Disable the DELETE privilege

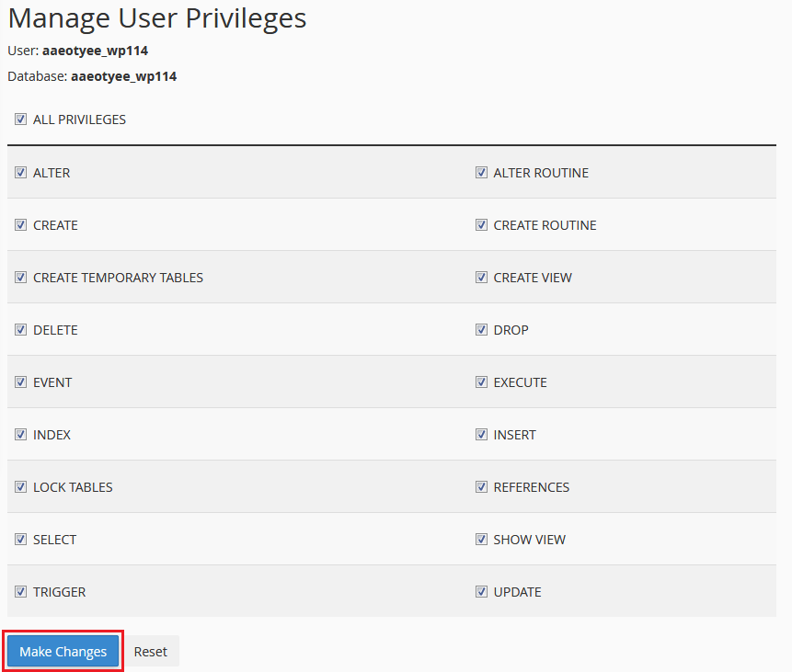pyautogui.click(x=20, y=329)
